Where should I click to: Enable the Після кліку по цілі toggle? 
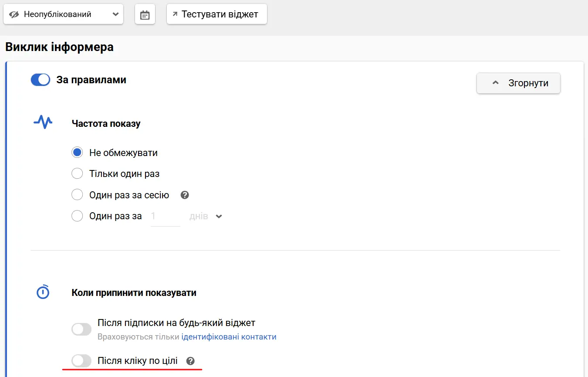pos(81,360)
